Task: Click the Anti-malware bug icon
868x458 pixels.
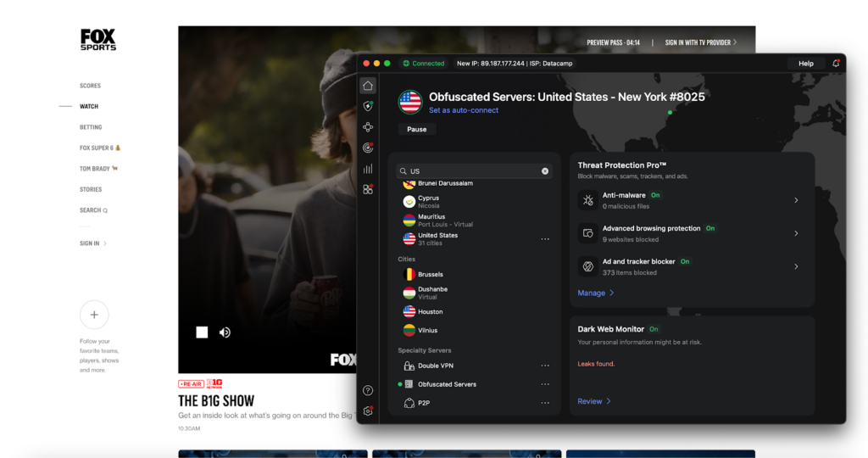Action: 588,200
